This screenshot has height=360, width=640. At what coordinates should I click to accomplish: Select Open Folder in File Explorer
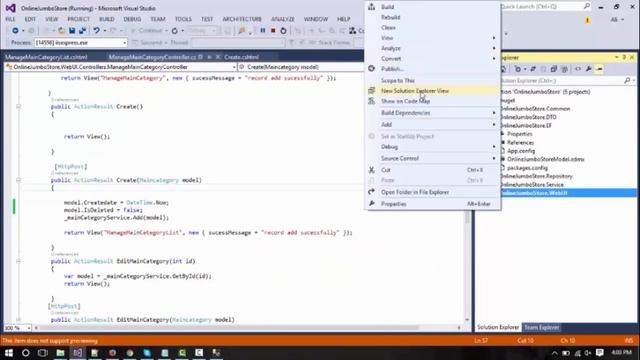tap(434, 192)
